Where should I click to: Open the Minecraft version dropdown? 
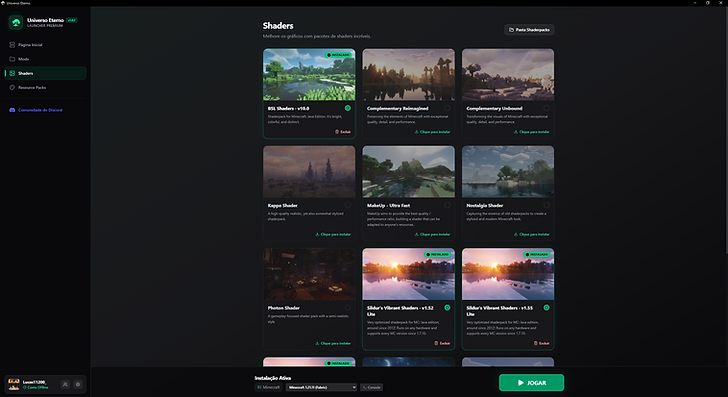click(x=321, y=387)
